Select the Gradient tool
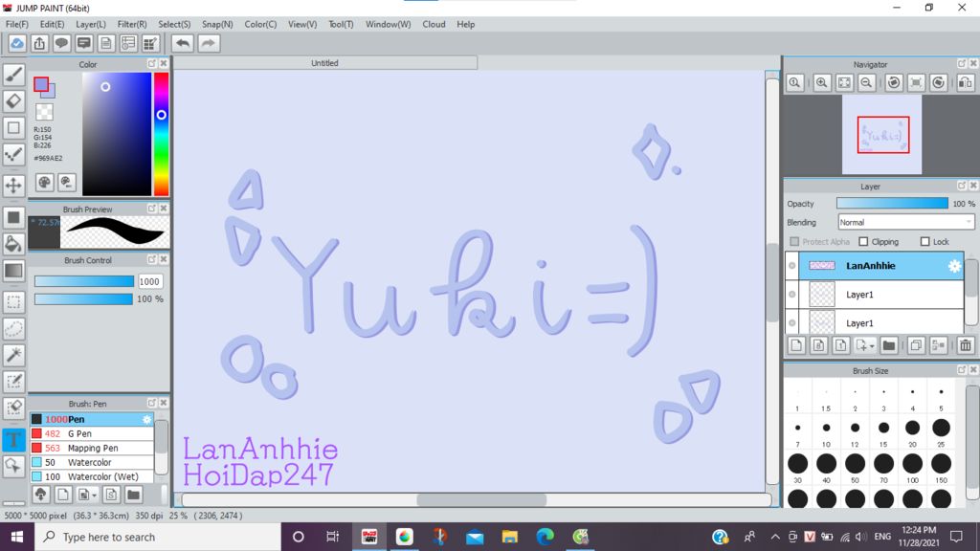 pyautogui.click(x=13, y=271)
